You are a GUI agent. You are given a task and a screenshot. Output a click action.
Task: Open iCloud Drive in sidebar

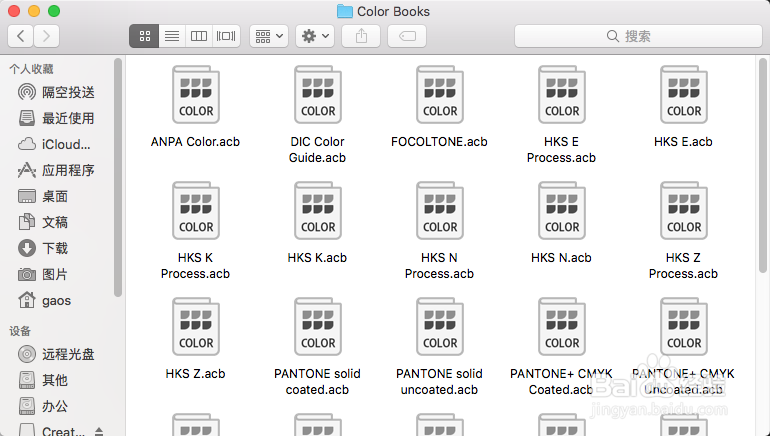56,144
